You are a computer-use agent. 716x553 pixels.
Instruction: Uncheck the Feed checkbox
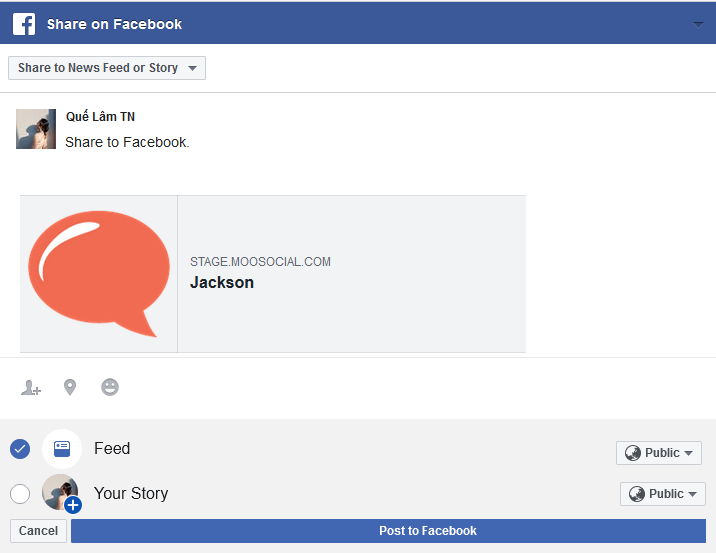(20, 449)
